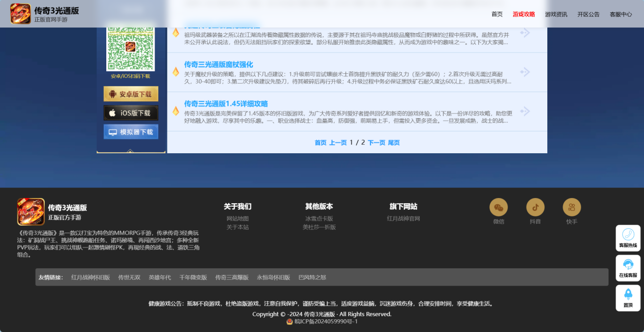Viewport: 644px width, 332px height.
Task: Click the 置顶 back-to-top icon
Action: 628,297
